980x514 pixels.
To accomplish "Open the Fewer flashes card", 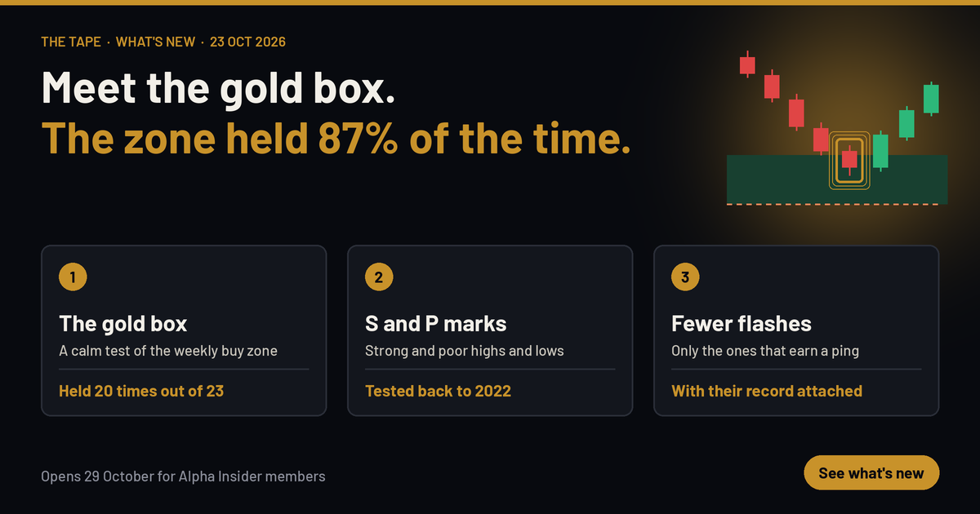I will point(796,330).
